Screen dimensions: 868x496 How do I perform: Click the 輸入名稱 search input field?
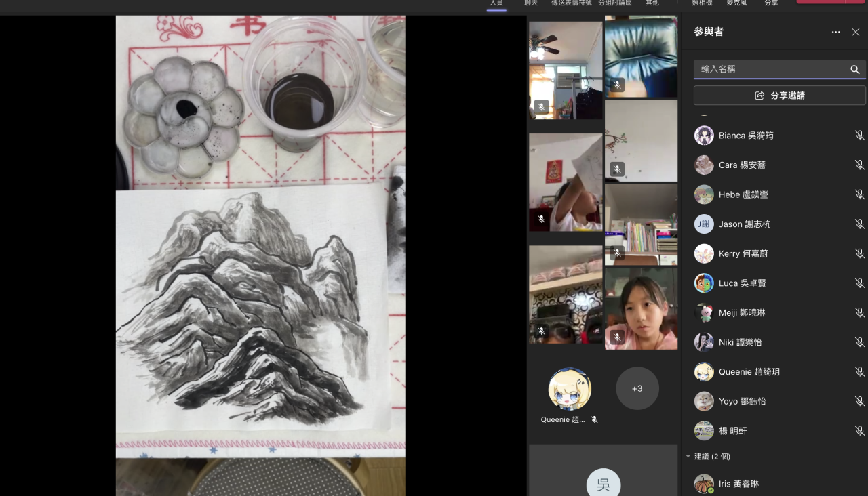(x=770, y=69)
